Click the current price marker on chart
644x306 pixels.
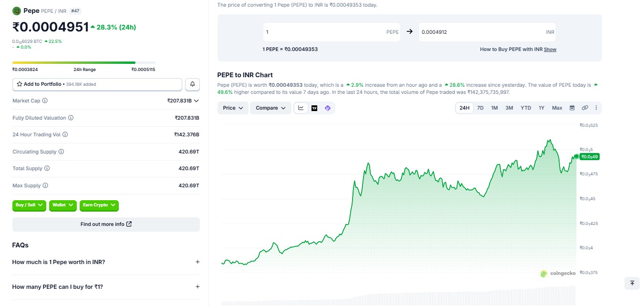pos(576,156)
